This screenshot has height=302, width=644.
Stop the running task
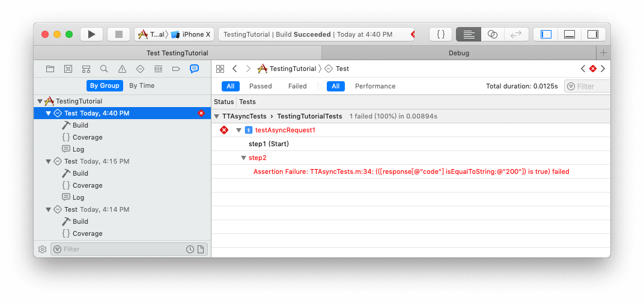[119, 34]
